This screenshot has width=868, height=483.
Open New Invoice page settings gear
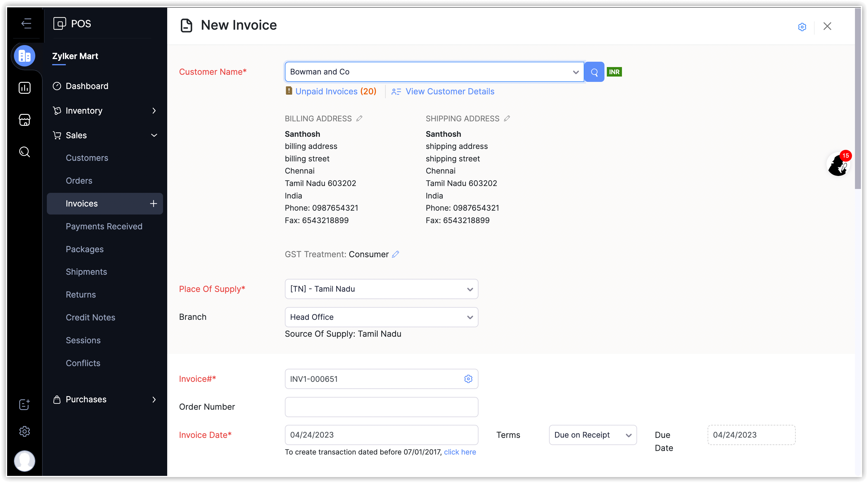point(802,27)
